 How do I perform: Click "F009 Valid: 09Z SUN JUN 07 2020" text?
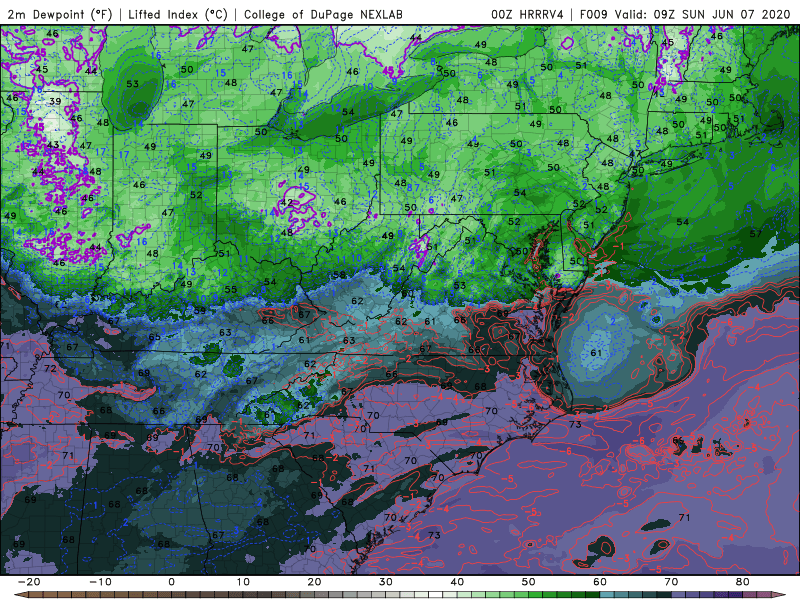[x=685, y=14]
